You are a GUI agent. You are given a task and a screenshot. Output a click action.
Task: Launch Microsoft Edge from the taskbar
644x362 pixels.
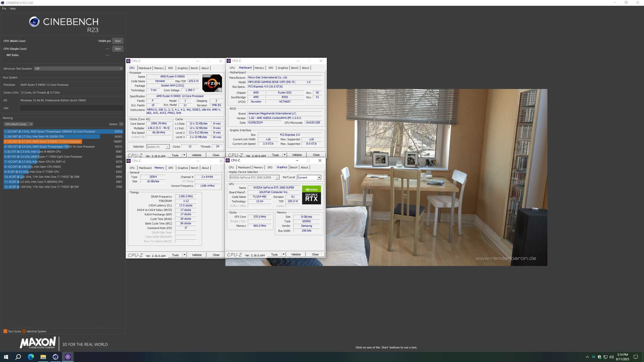coord(31,357)
